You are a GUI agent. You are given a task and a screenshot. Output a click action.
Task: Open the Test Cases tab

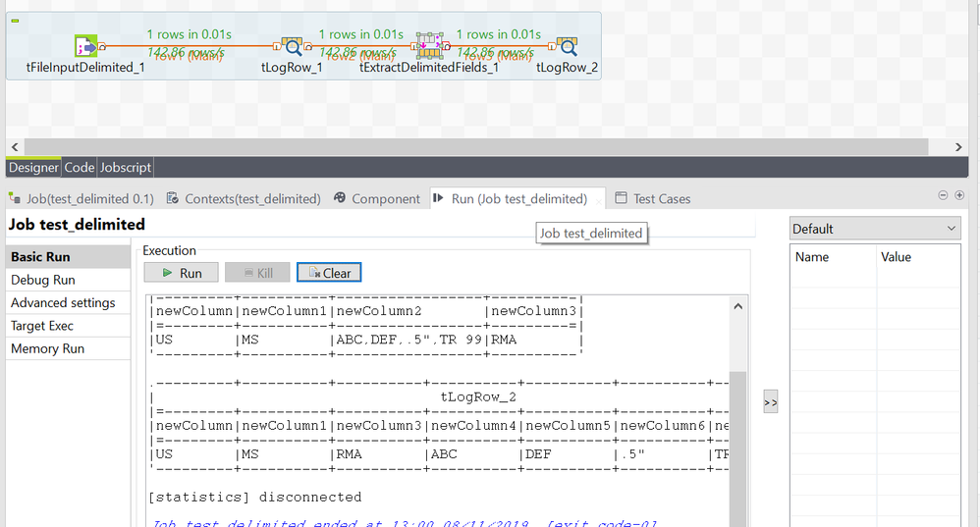[653, 198]
